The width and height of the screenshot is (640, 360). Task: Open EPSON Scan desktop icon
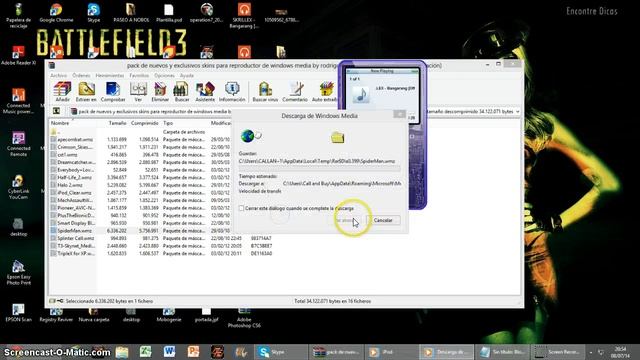18,313
